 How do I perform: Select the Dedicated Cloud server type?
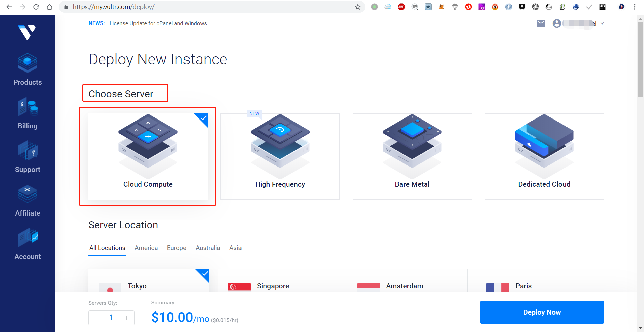(544, 156)
